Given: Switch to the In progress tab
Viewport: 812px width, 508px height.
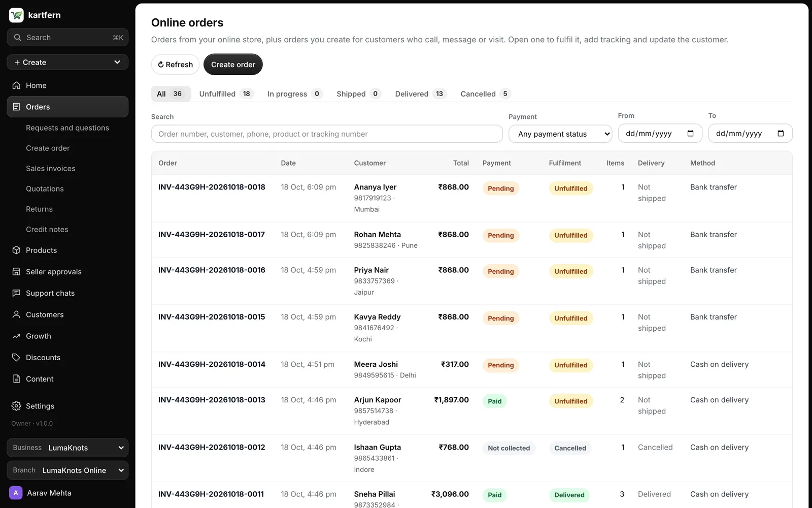Looking at the screenshot, I should (x=295, y=94).
